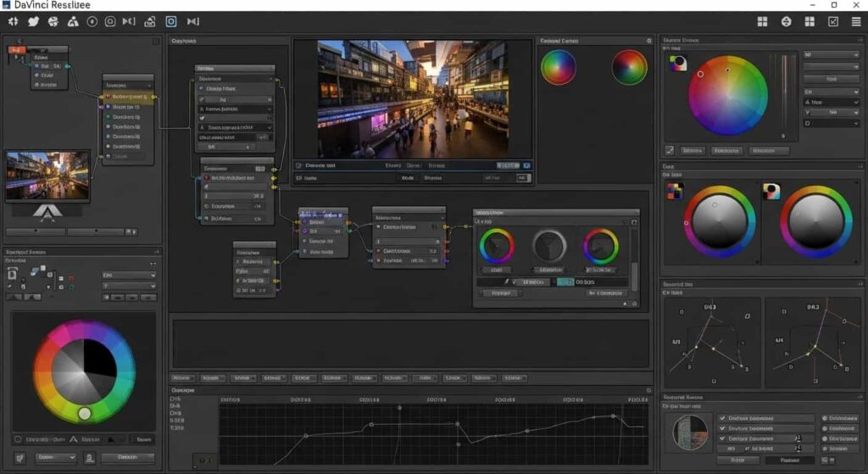
Task: Click the rightmost button below large hue wheel
Action: pyautogui.click(x=768, y=151)
